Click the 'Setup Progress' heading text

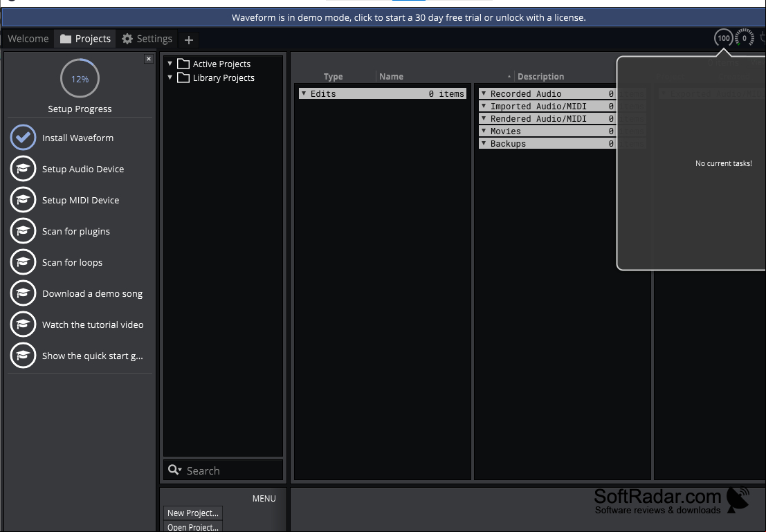[x=80, y=109]
